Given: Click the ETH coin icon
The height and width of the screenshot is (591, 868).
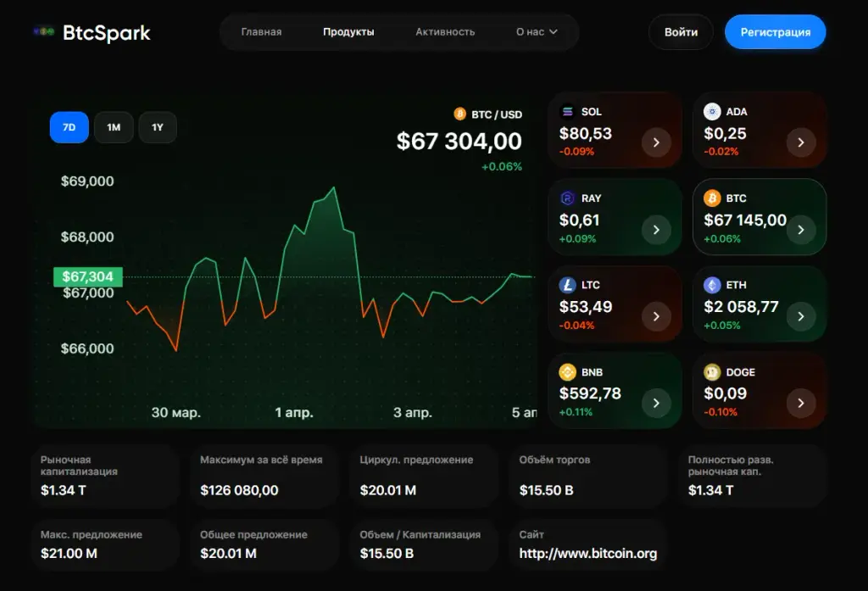Looking at the screenshot, I should (x=712, y=285).
